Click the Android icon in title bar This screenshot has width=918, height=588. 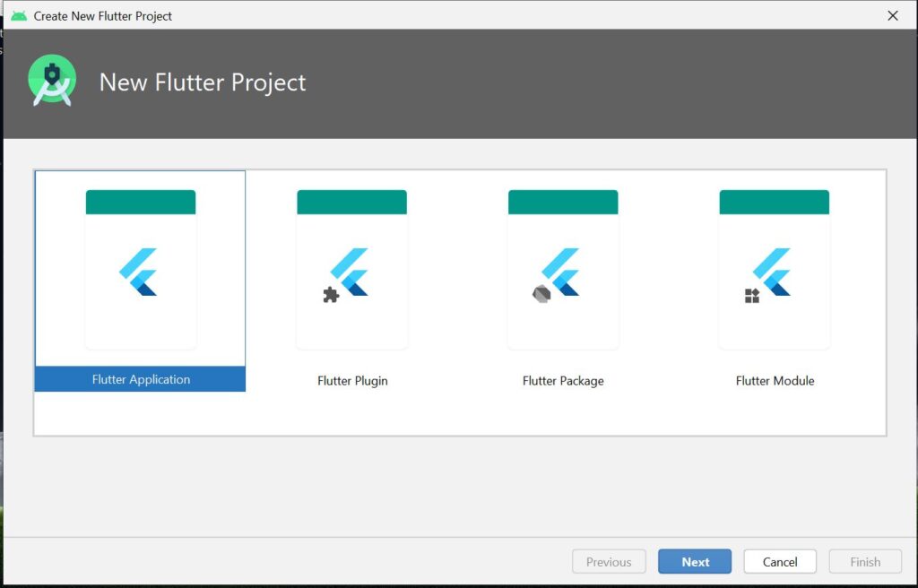click(x=19, y=16)
